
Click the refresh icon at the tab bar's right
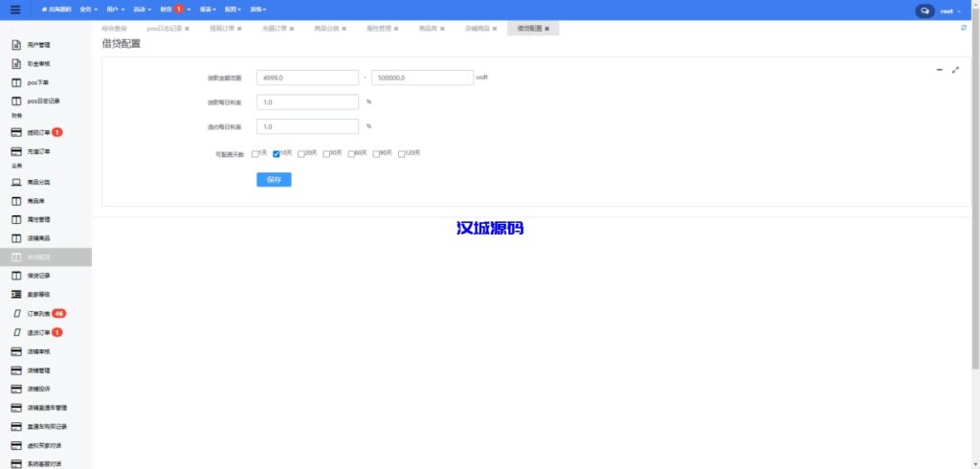pyautogui.click(x=963, y=28)
